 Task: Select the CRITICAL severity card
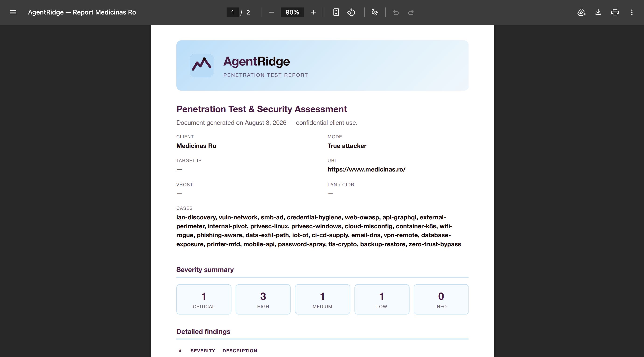tap(204, 299)
